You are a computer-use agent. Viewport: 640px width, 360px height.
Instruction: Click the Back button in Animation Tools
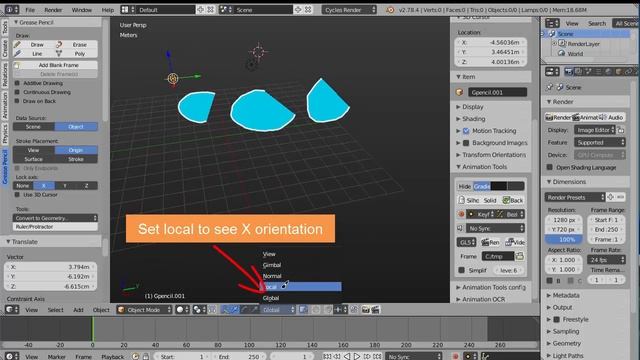[513, 200]
